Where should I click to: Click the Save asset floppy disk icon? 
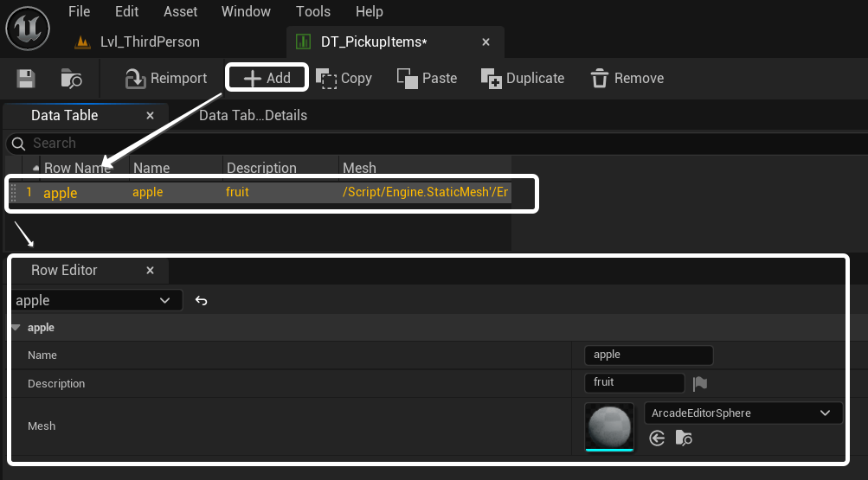point(26,79)
